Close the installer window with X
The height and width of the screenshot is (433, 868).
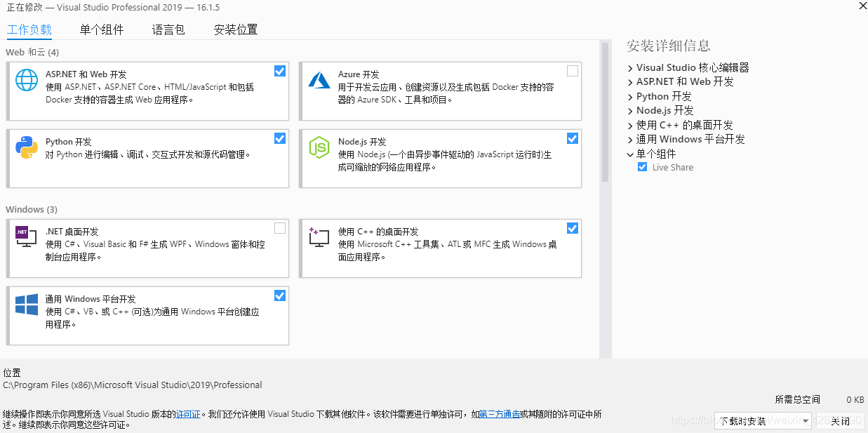[x=862, y=6]
